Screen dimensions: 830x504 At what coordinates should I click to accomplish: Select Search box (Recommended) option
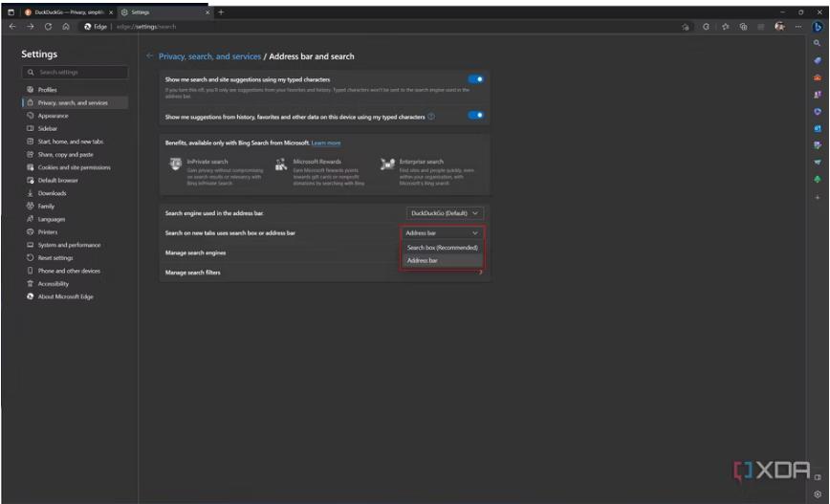tap(442, 248)
